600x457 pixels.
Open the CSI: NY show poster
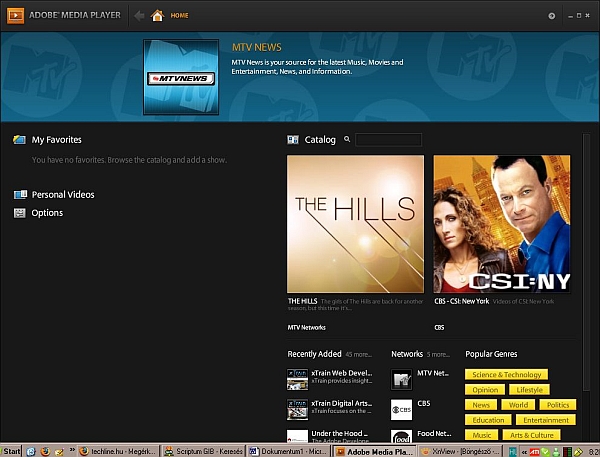click(502, 224)
